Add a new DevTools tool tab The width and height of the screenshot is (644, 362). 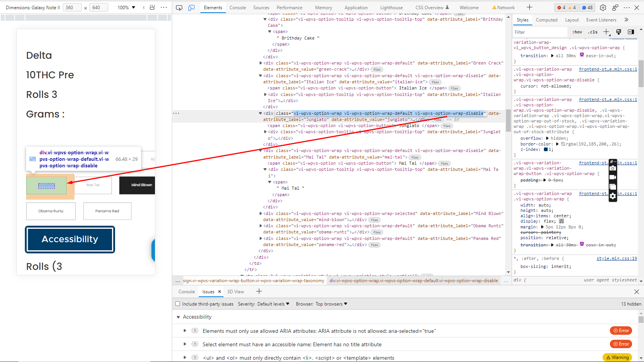[529, 7]
